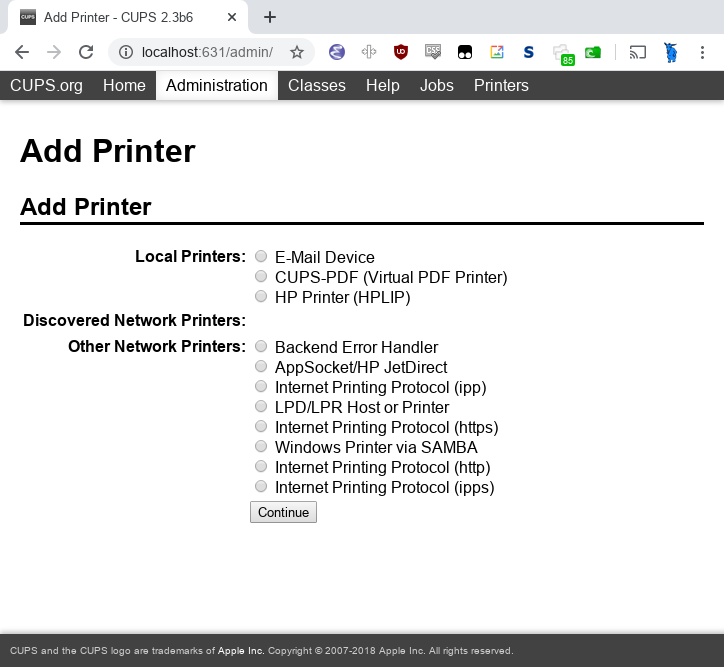The image size is (724, 667).
Task: Select Internet Printing Protocol (ipps) option
Action: coord(261,486)
